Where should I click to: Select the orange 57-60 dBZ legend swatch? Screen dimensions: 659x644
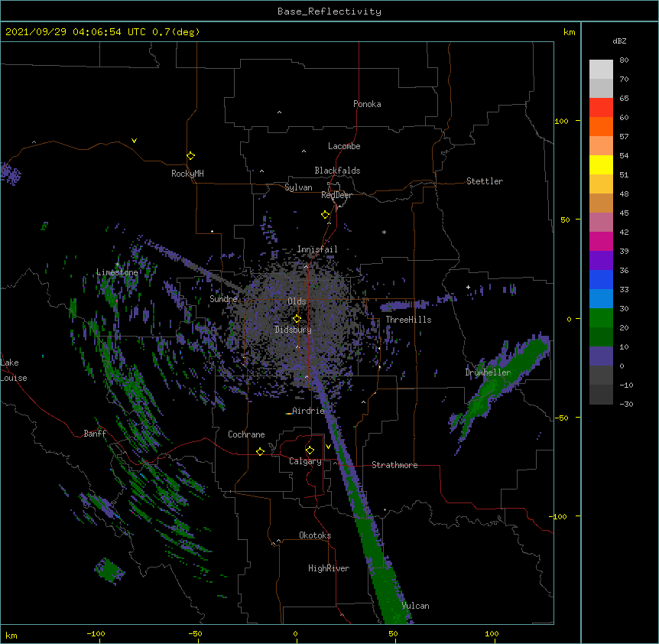[x=601, y=126]
